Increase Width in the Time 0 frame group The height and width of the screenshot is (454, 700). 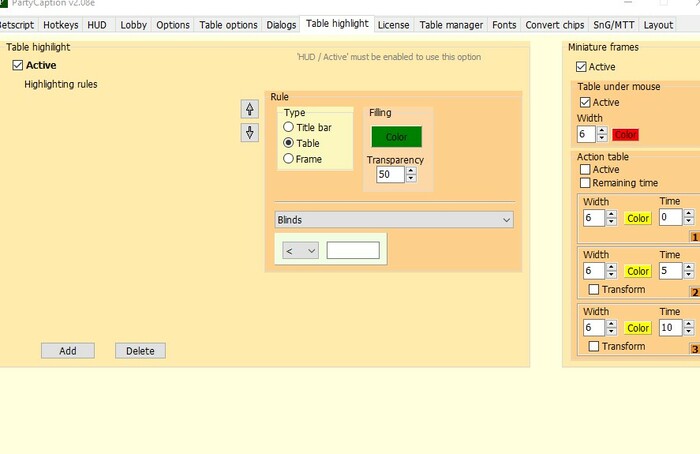pos(611,214)
